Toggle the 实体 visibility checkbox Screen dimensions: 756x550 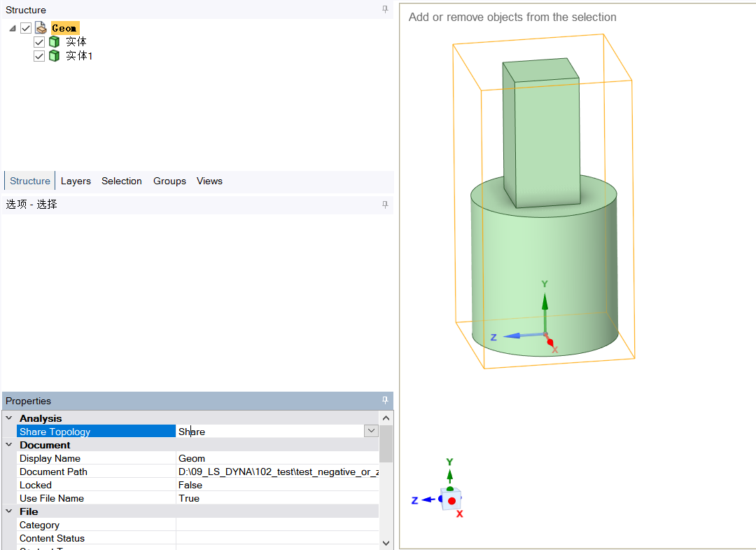click(x=39, y=42)
